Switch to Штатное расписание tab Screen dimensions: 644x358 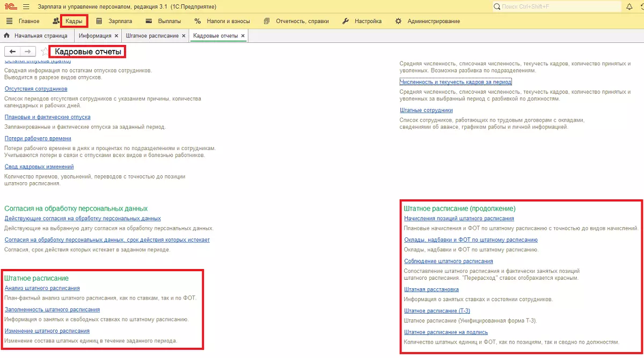click(152, 35)
